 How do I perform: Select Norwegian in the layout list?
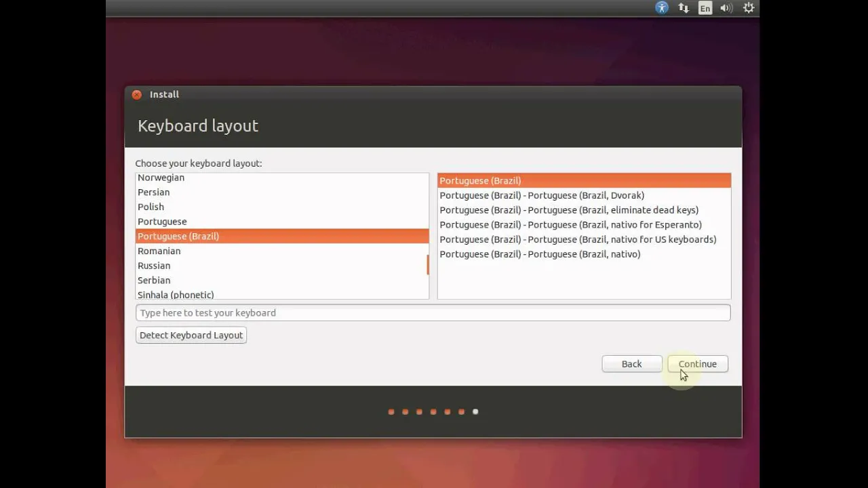(x=282, y=178)
